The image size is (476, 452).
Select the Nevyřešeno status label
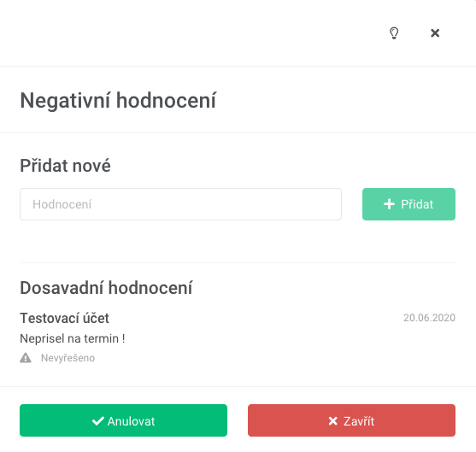click(68, 358)
